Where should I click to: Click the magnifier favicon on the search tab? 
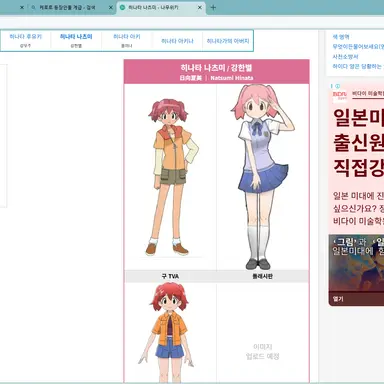pos(33,7)
